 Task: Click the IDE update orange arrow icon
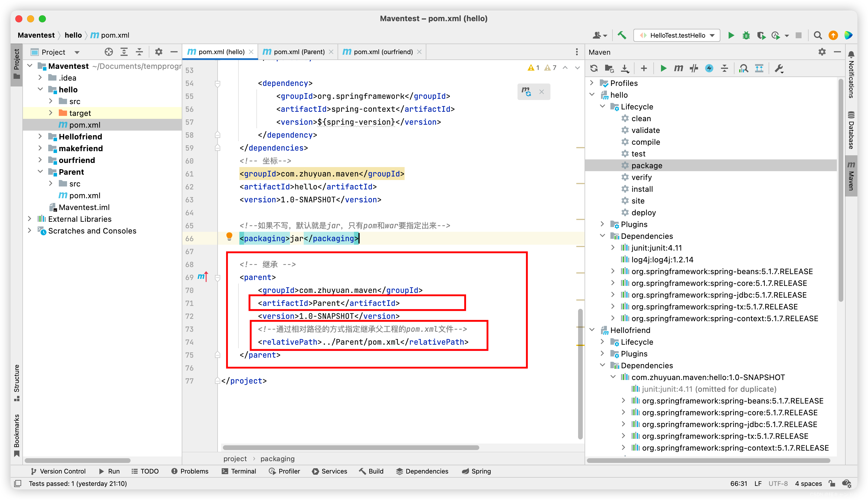833,35
